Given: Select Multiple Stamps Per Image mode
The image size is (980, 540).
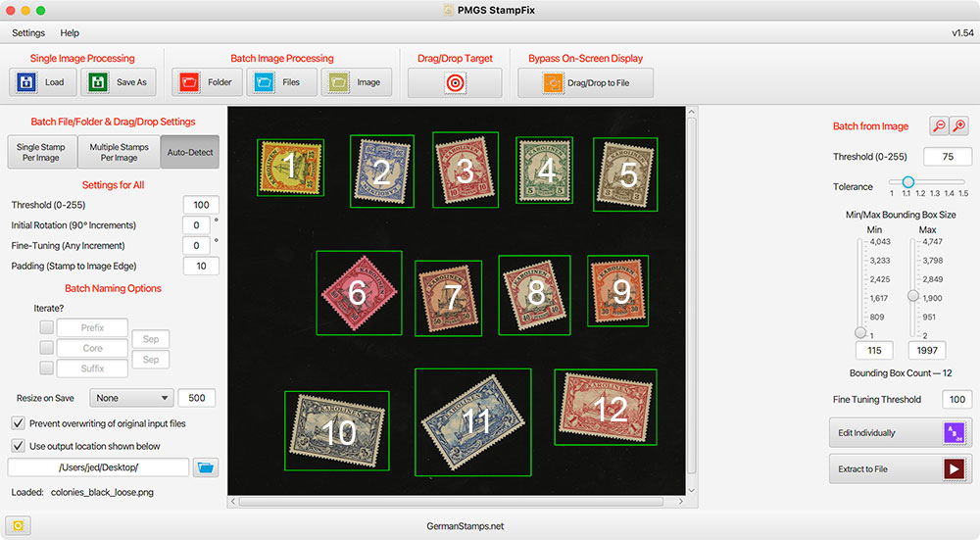Looking at the screenshot, I should (x=119, y=152).
